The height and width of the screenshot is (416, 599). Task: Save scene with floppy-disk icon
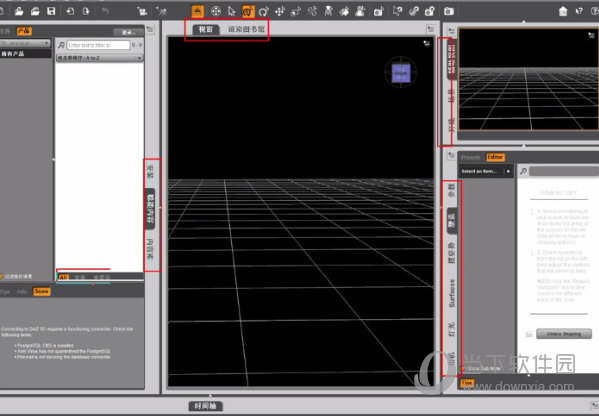tap(51, 11)
